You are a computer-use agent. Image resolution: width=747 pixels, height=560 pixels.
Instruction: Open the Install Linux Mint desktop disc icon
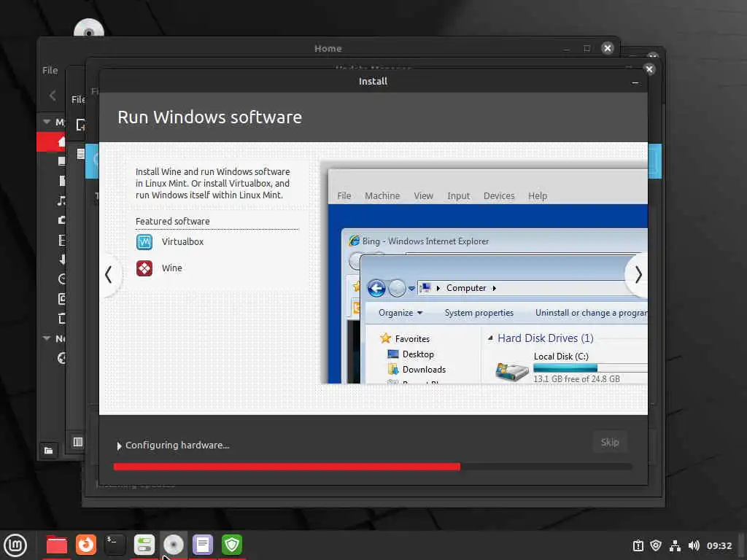click(88, 28)
